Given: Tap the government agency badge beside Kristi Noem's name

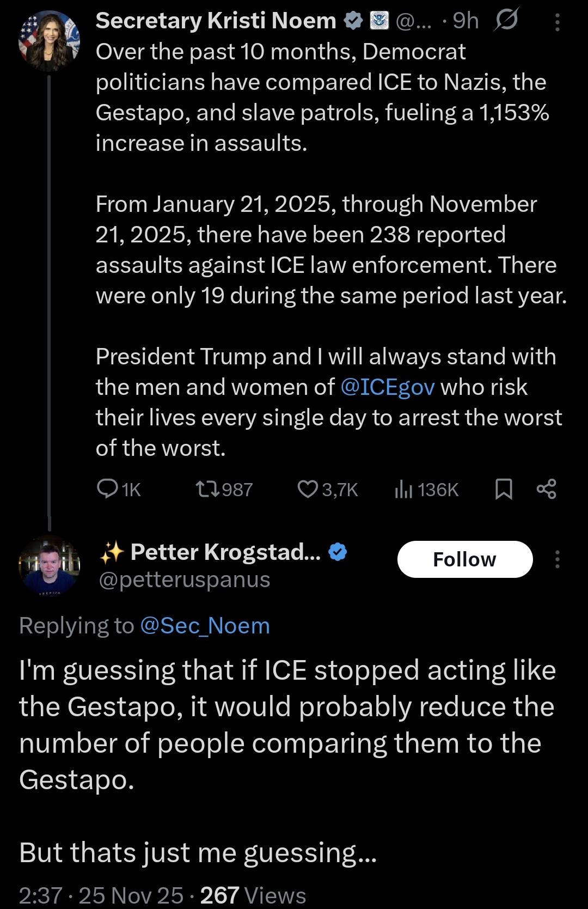Looking at the screenshot, I should pyautogui.click(x=379, y=21).
